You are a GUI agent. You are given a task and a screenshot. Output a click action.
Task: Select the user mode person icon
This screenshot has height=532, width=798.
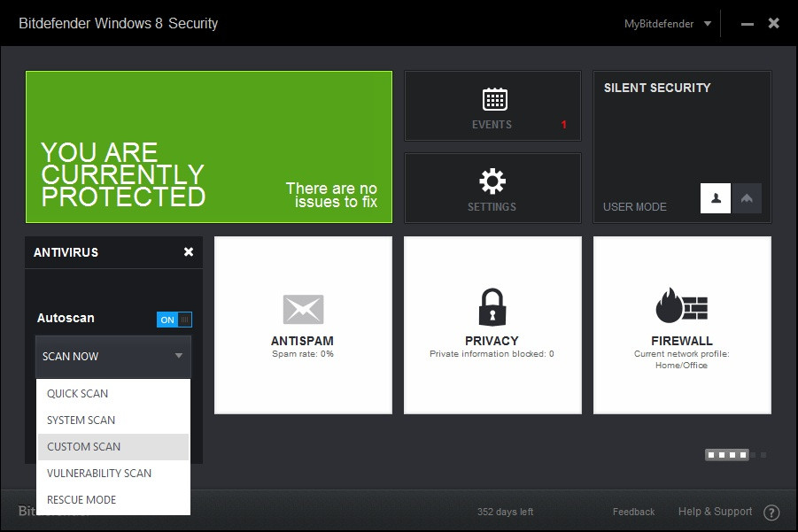click(x=715, y=198)
